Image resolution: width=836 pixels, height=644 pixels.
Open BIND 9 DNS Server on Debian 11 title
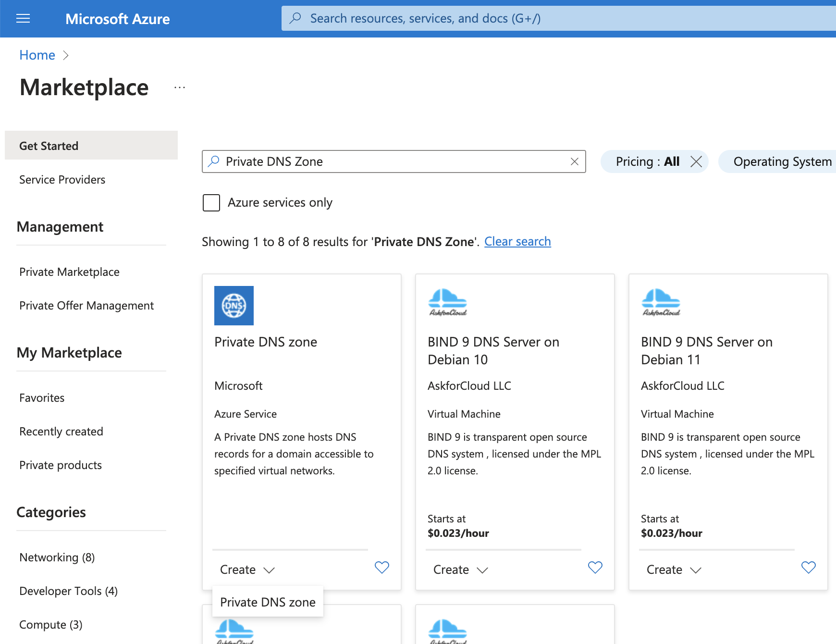(707, 351)
